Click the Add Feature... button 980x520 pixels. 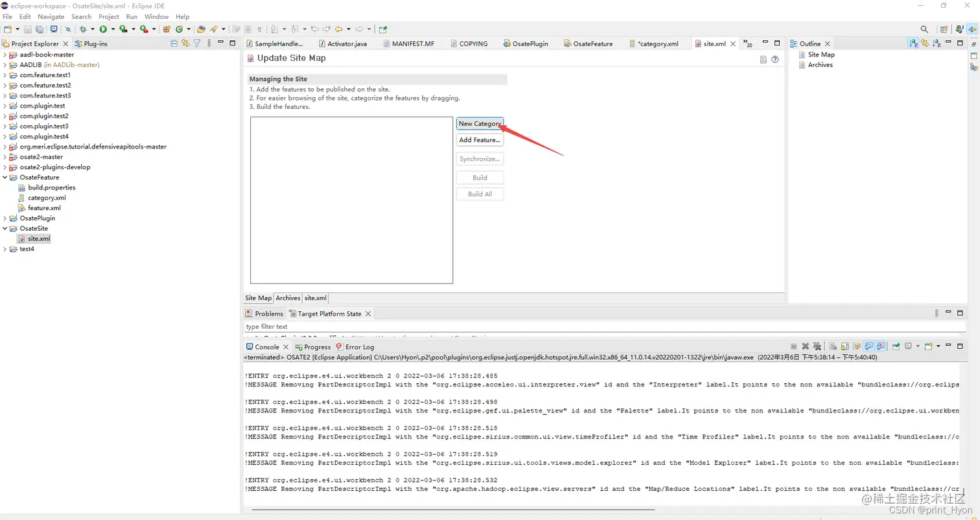tap(480, 140)
